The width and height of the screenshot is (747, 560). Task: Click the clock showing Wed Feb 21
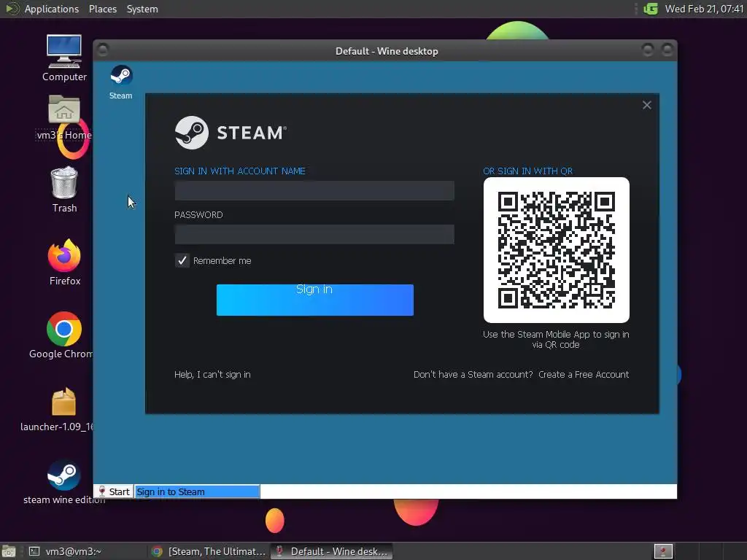(x=704, y=9)
